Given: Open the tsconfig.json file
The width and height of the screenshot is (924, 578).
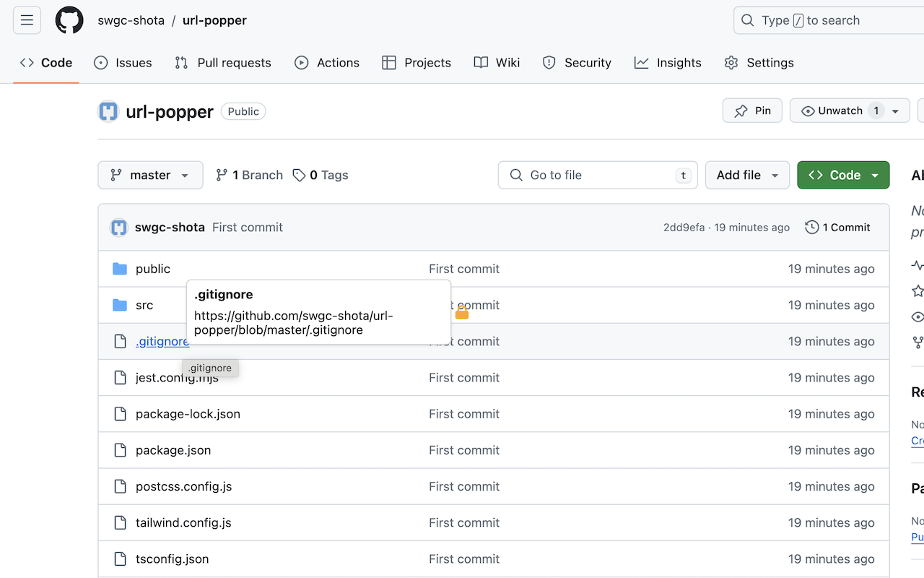Looking at the screenshot, I should 172,558.
